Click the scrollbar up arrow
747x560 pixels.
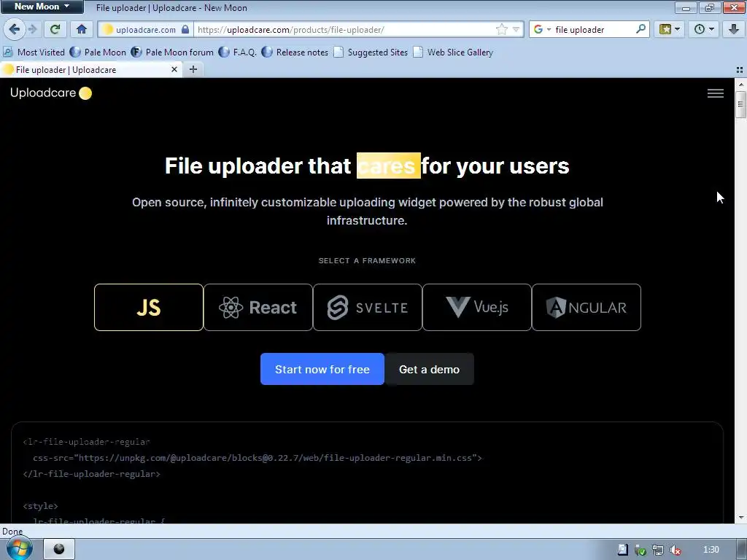pyautogui.click(x=740, y=85)
